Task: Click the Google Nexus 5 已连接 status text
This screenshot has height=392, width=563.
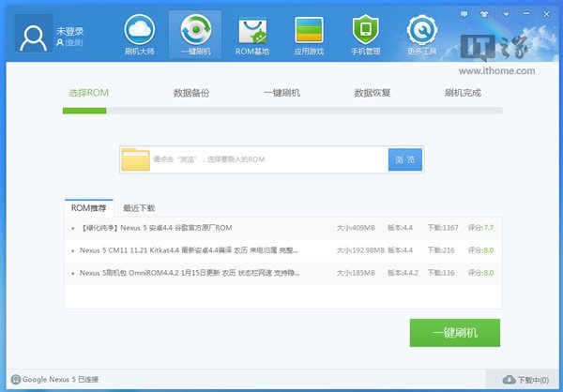Action: pyautogui.click(x=60, y=379)
